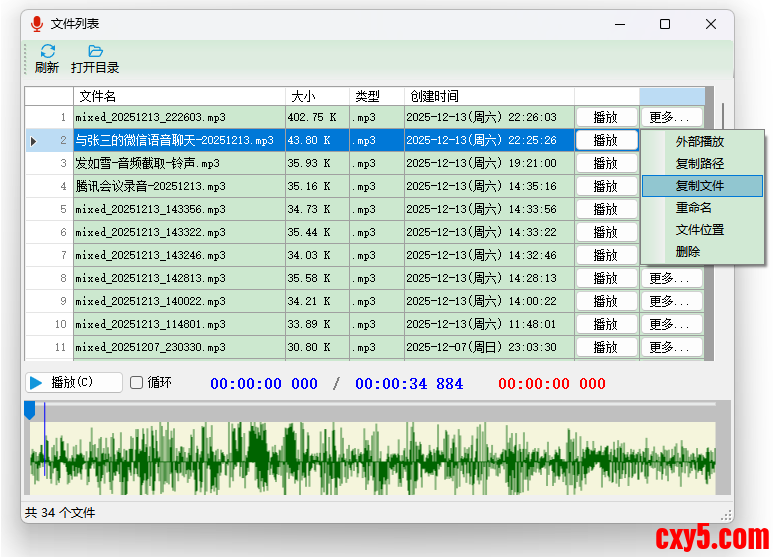
Task: Choose 复制路径 in the context menu
Action: coord(699,164)
